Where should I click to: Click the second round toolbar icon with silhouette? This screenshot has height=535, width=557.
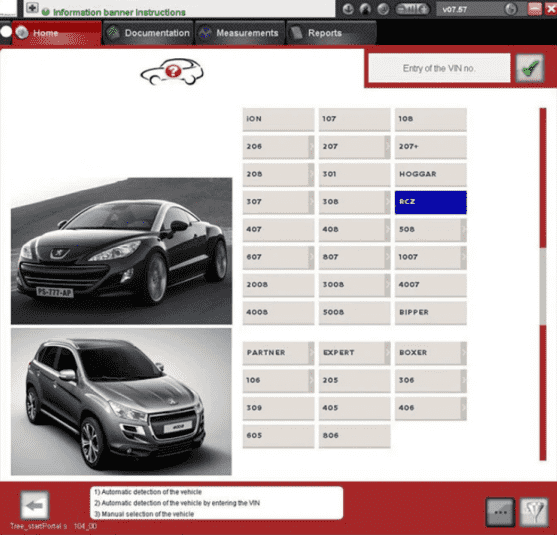click(x=366, y=9)
